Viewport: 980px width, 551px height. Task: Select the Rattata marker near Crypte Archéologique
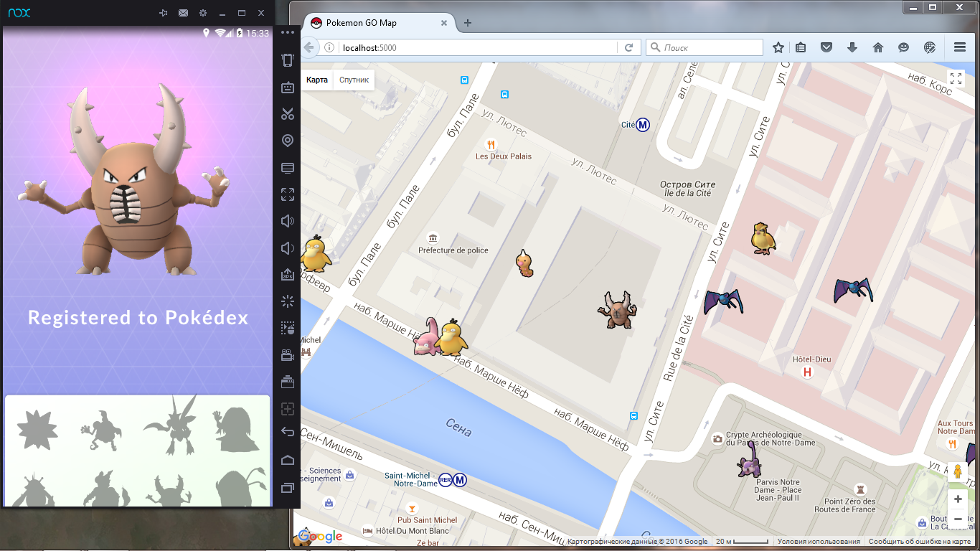[750, 460]
